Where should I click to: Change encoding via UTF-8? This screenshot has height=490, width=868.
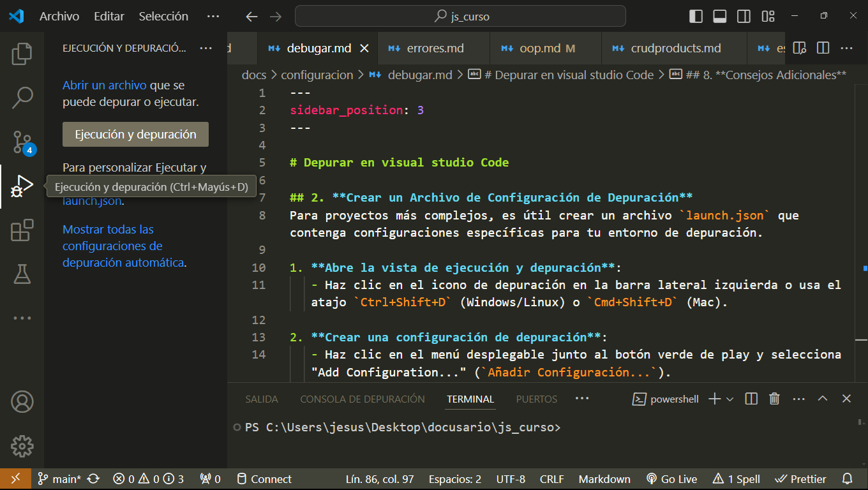point(511,479)
